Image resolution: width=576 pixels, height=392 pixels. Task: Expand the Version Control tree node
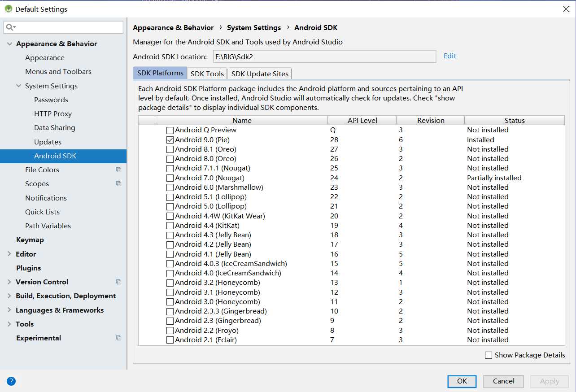[9, 282]
